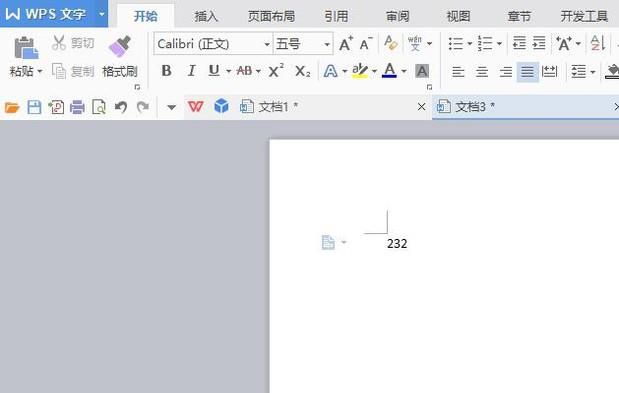The height and width of the screenshot is (393, 619).
Task: Click the decrease indent icon
Action: 519,43
